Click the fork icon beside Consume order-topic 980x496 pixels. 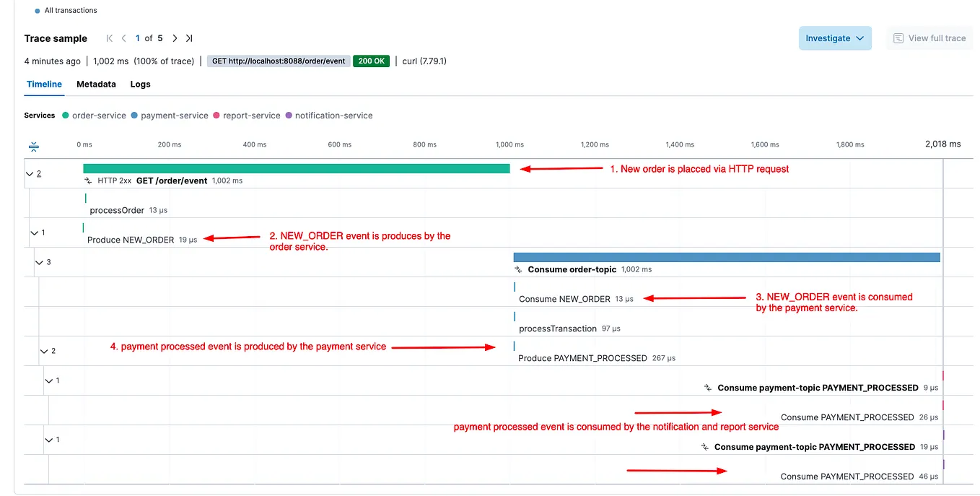(x=517, y=269)
